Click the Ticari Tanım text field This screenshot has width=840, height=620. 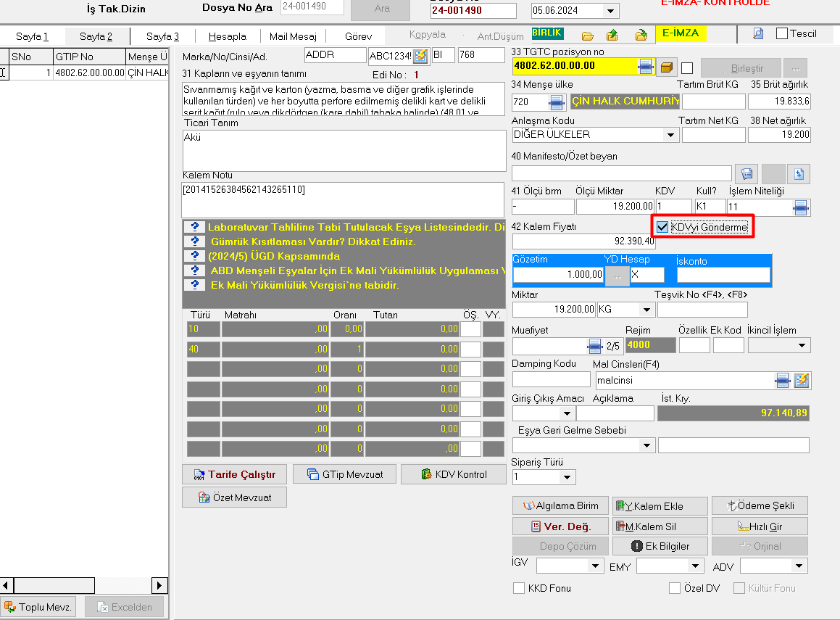[x=344, y=151]
